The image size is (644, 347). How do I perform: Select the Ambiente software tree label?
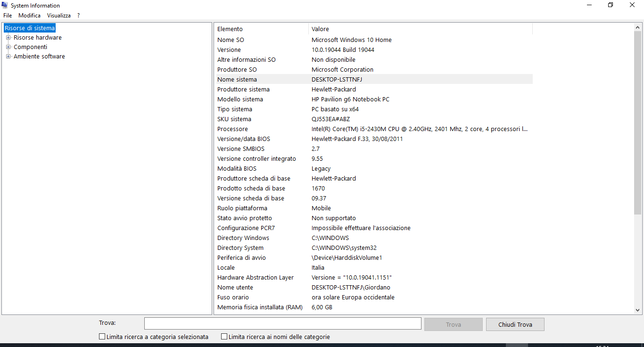click(x=40, y=56)
